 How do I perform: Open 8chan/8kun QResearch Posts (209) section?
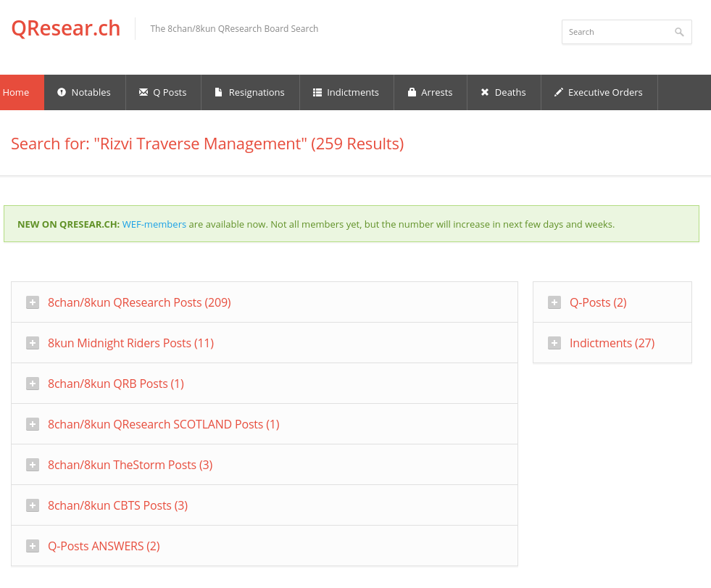point(265,302)
